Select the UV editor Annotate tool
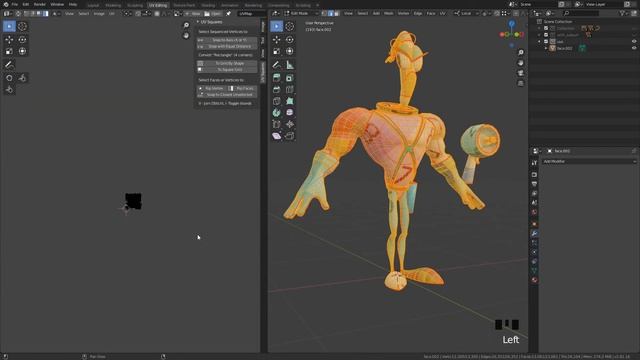The height and width of the screenshot is (360, 640). pos(9,64)
